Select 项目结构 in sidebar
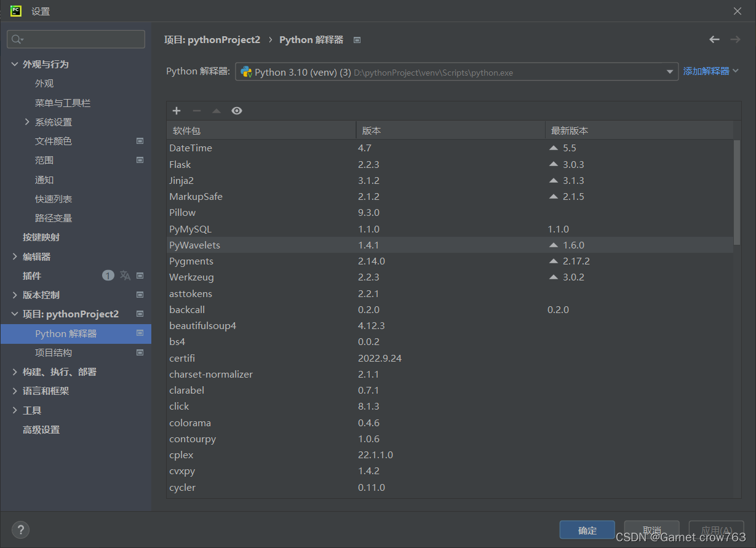This screenshot has width=756, height=548. click(x=54, y=352)
